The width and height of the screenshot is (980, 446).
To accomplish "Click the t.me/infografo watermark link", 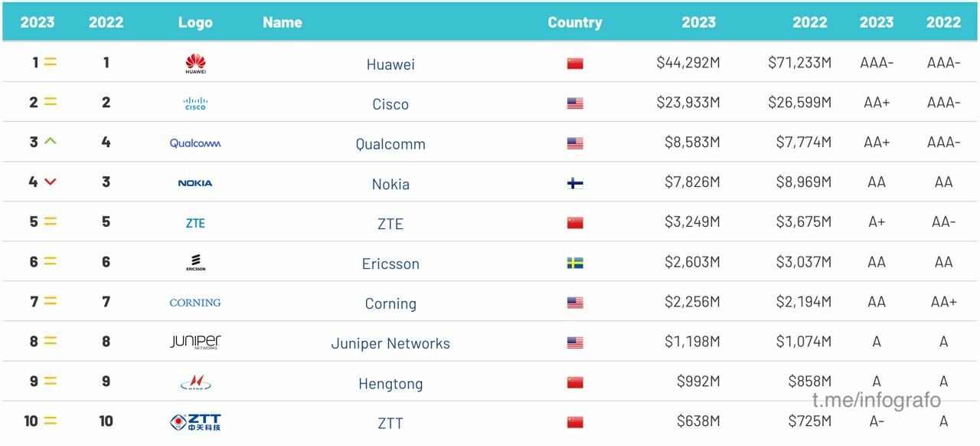I will point(877,400).
